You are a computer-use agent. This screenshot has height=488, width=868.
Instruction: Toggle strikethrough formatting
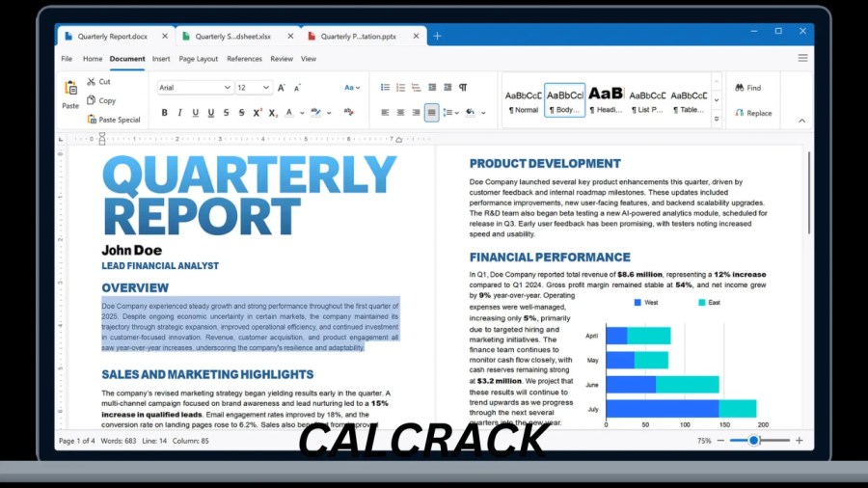[x=227, y=112]
